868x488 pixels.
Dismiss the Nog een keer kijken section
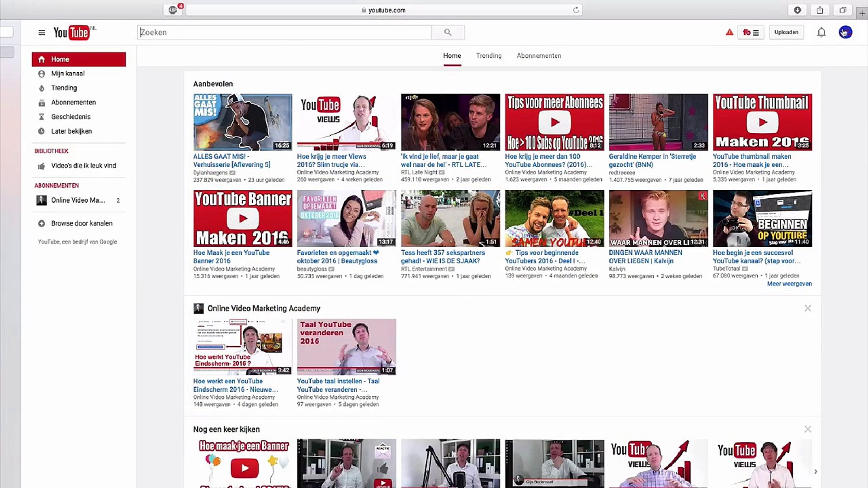click(x=808, y=429)
